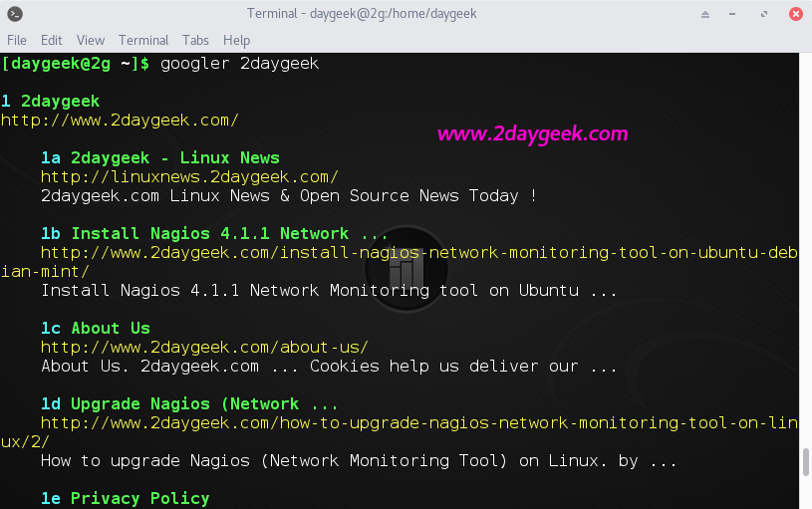The width and height of the screenshot is (812, 509).
Task: Minimize the Terminal window
Action: 732,15
